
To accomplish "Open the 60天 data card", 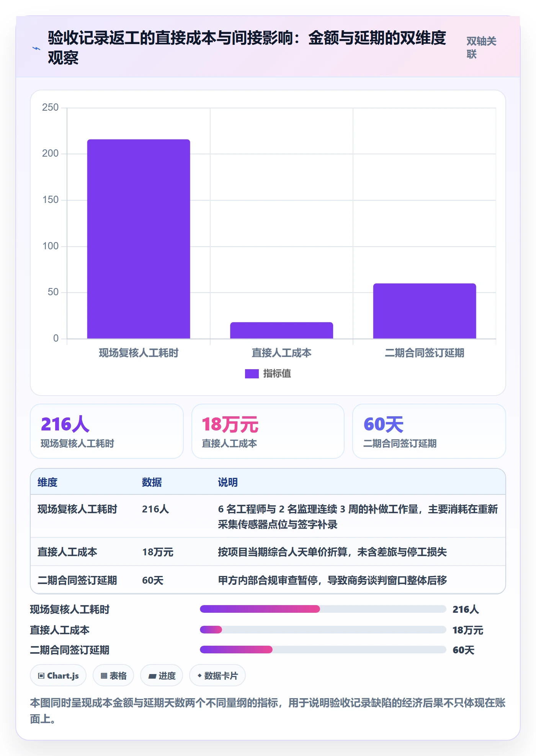I will point(429,431).
